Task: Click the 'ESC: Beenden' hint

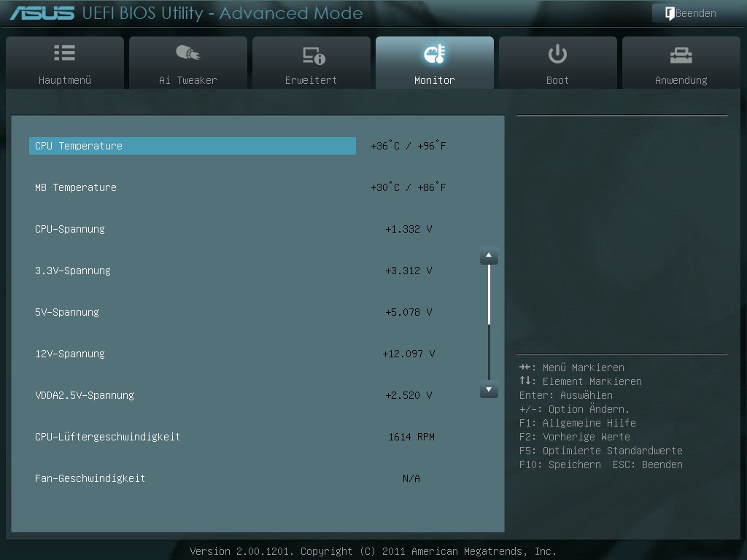Action: 648,464
